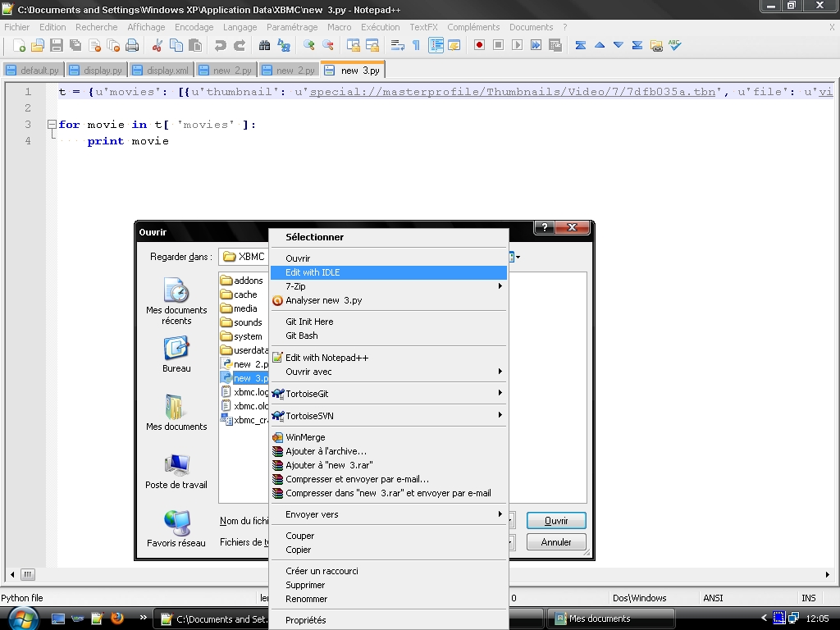This screenshot has height=630, width=840.
Task: Click the Annuler button in dialog
Action: pyautogui.click(x=556, y=542)
